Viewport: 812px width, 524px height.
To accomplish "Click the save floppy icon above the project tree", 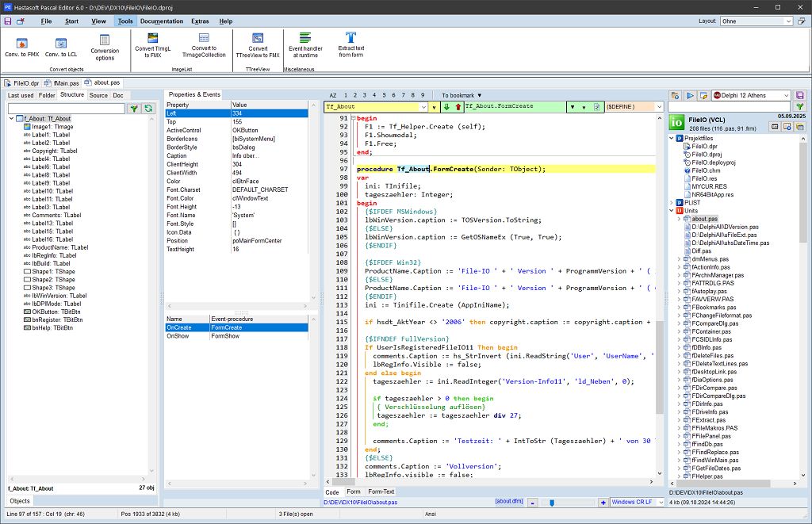I will click(799, 95).
